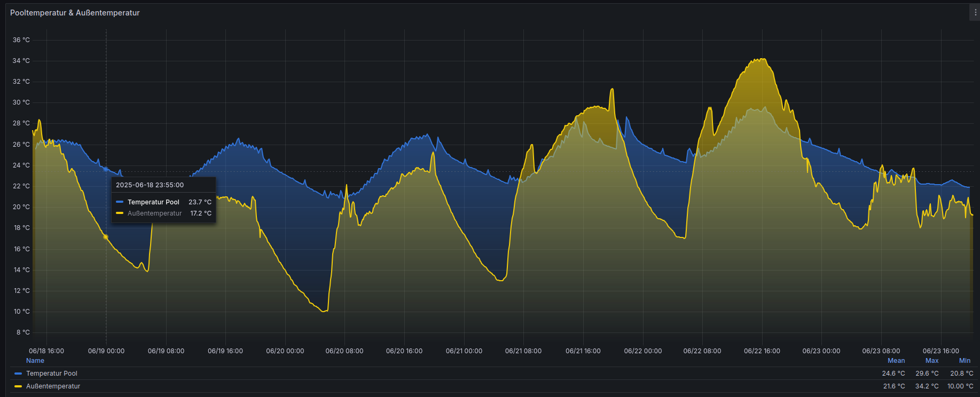
Task: Click Temperatur Pool row in hover tooltip
Action: click(153, 202)
